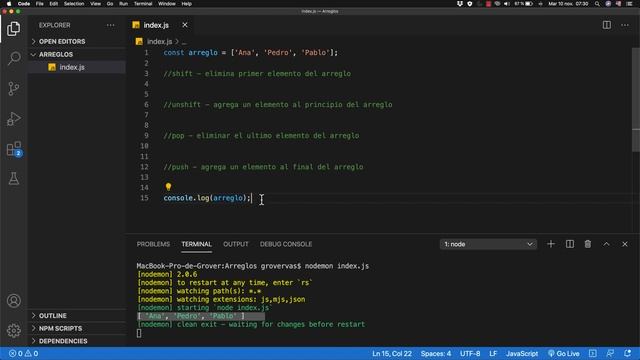Click Ln 15, Col 22 in status bar
Image resolution: width=640 pixels, height=360 pixels.
[392, 353]
